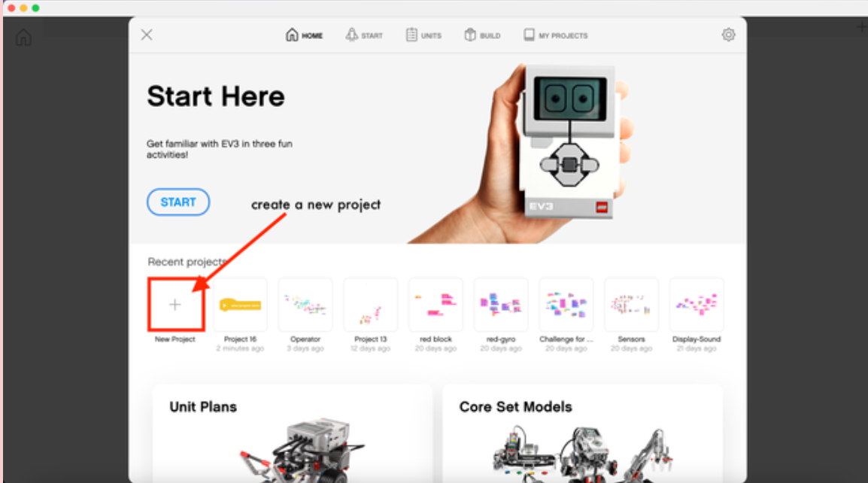Click the house icon in the dark sidebar
The height and width of the screenshot is (483, 868).
point(23,38)
